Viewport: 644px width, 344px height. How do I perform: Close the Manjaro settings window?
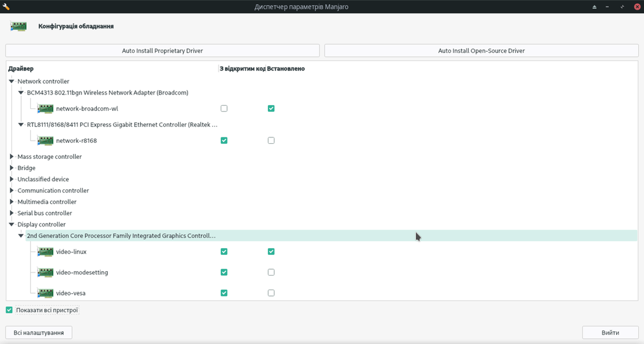click(x=637, y=7)
